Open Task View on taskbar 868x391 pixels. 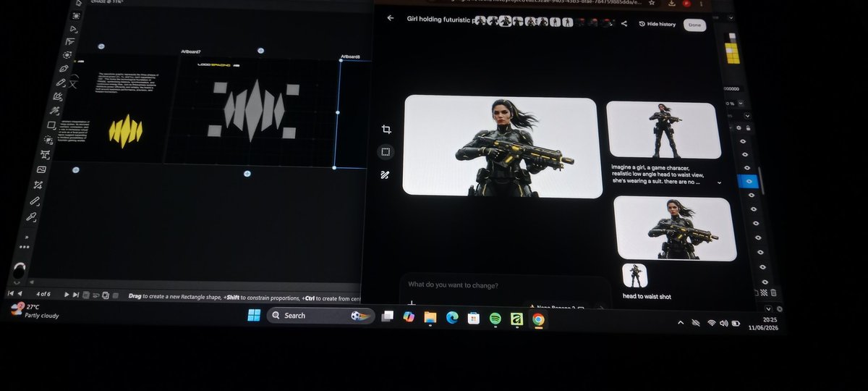click(x=388, y=316)
